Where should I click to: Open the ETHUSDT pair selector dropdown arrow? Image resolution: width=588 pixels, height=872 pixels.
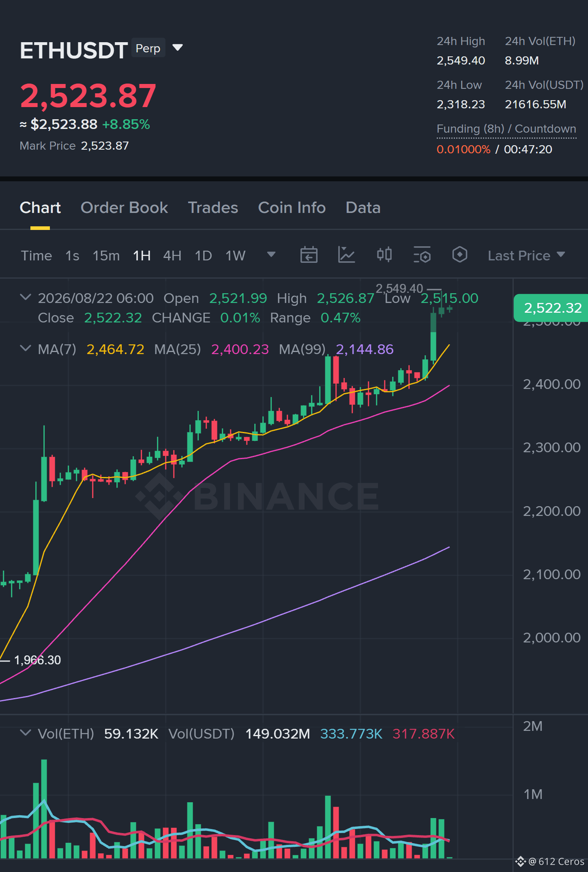(x=178, y=48)
